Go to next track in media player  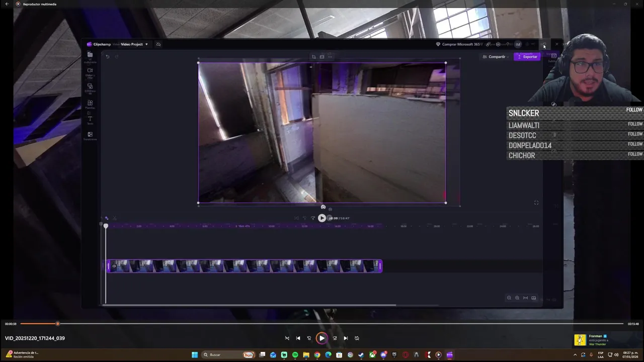(346, 338)
